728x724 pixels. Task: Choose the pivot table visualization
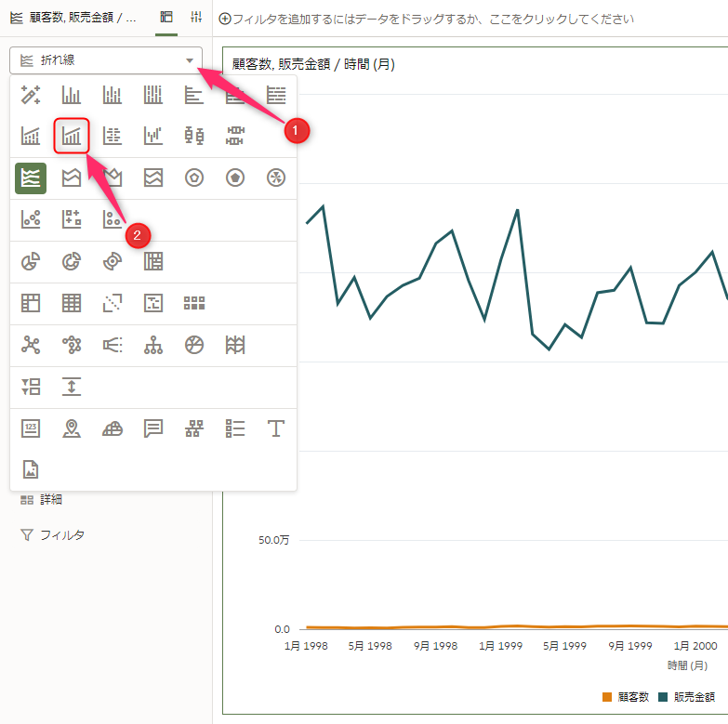31,303
